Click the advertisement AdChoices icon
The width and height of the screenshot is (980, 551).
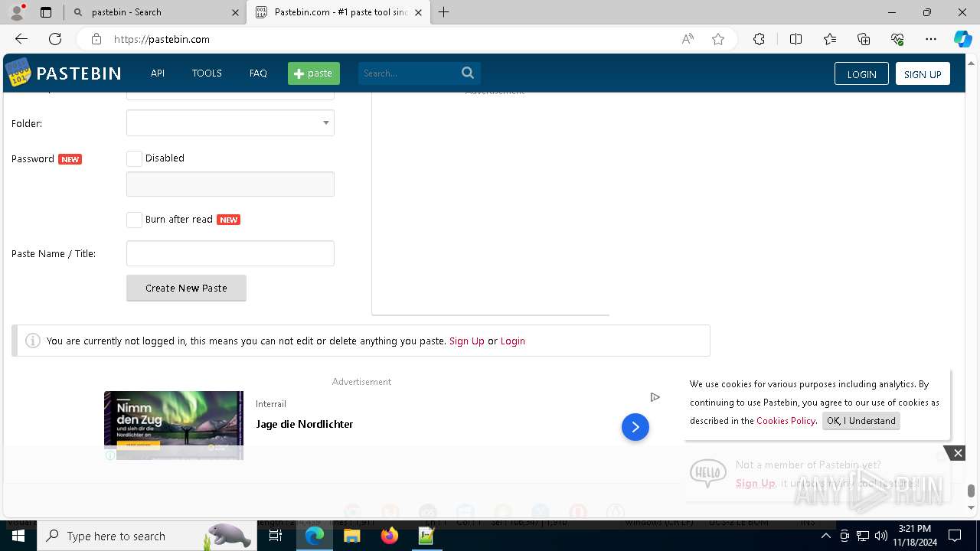coord(655,397)
